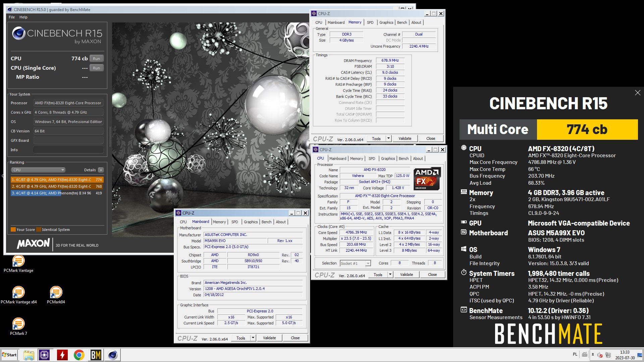The image size is (644, 362).
Task: Click the BenchMate Motherboard icon
Action: pyautogui.click(x=464, y=232)
